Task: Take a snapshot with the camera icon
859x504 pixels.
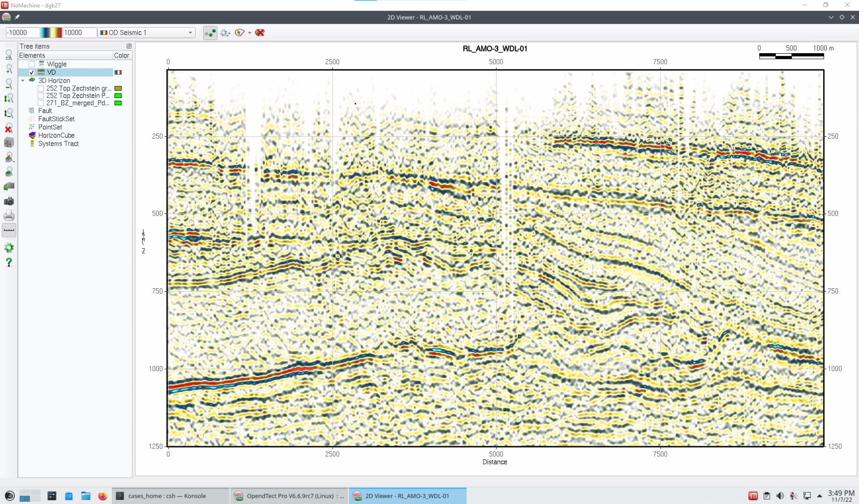Action: [8, 201]
